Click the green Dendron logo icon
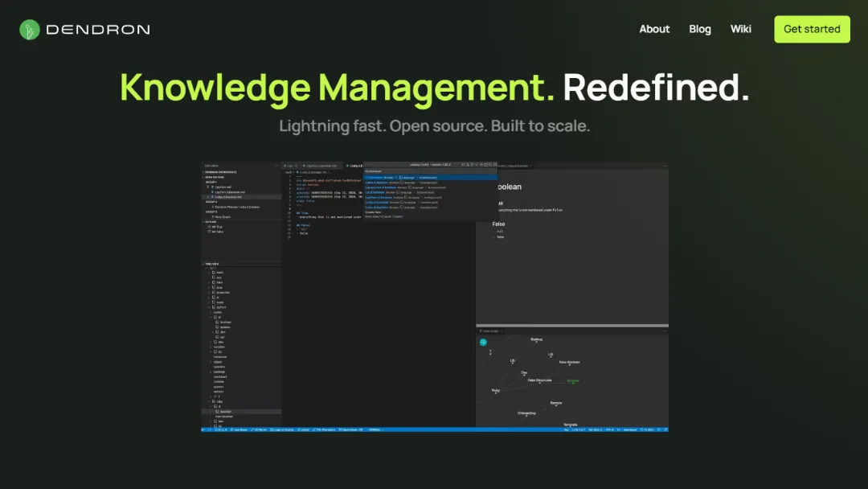Screen dimensions: 868x489 (x=30, y=29)
